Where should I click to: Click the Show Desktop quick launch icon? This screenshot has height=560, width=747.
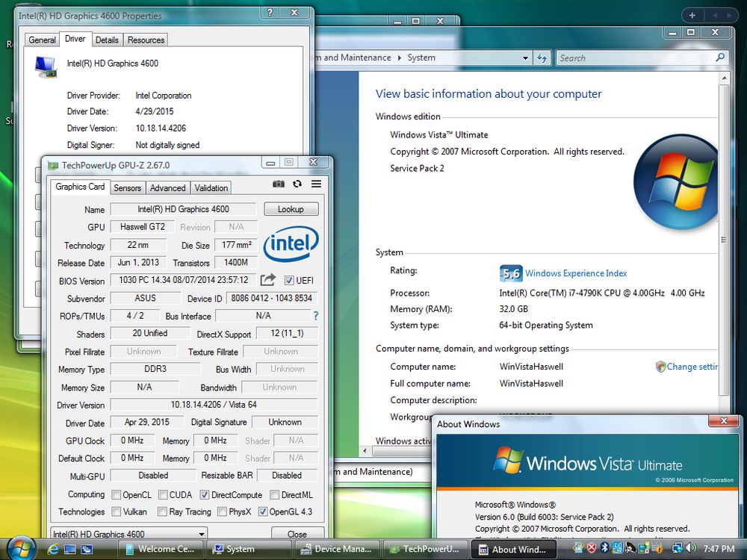pos(70,549)
